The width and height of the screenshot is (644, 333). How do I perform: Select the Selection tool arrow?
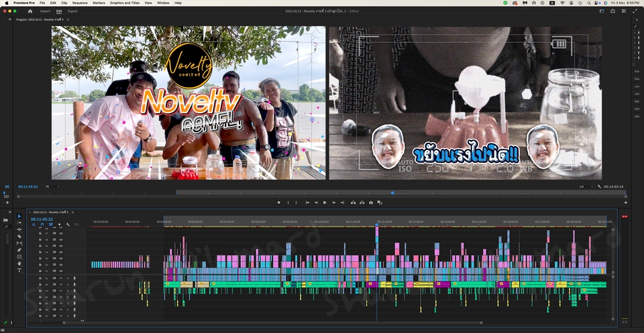[x=19, y=216]
